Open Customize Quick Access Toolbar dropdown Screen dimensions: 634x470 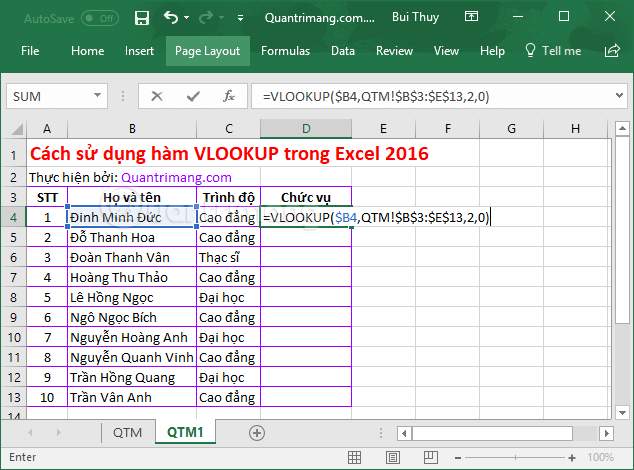pyautogui.click(x=240, y=18)
